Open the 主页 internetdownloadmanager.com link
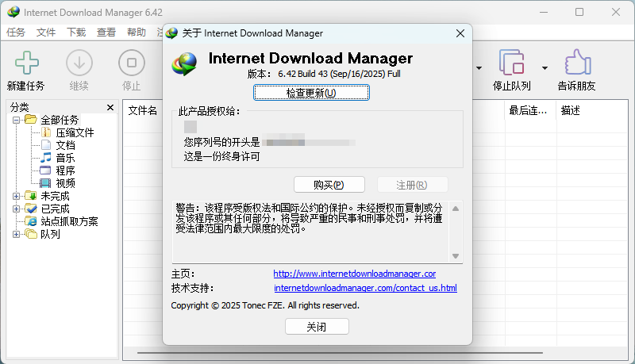Screen dimensions: 635x364 (x=354, y=274)
